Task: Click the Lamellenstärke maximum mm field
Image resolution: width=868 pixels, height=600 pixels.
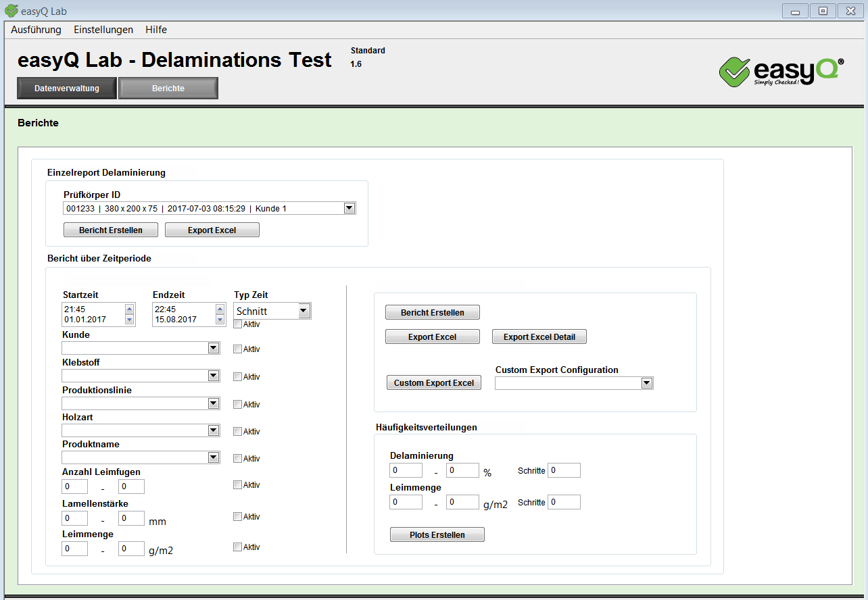Action: coord(131,518)
